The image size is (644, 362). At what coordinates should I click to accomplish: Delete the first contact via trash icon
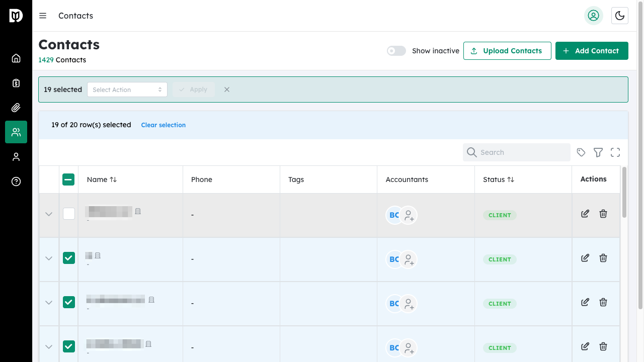(x=603, y=214)
